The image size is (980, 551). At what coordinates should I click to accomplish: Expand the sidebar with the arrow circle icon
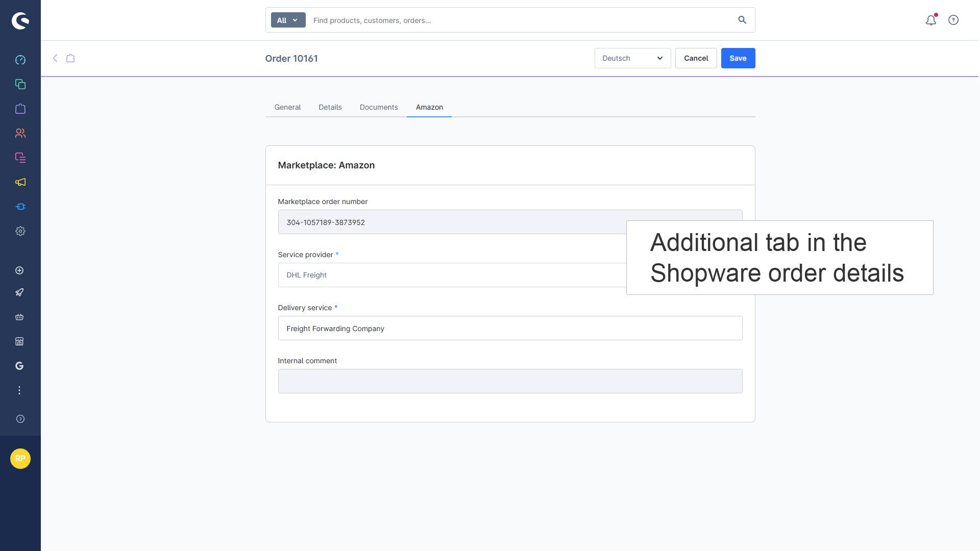[20, 419]
